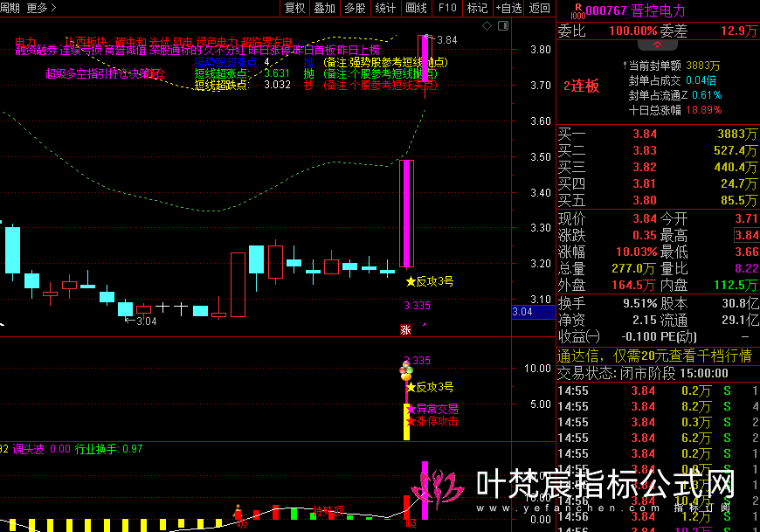The width and height of the screenshot is (760, 532).
Task: Click the 返回 back button
Action: coord(540,8)
